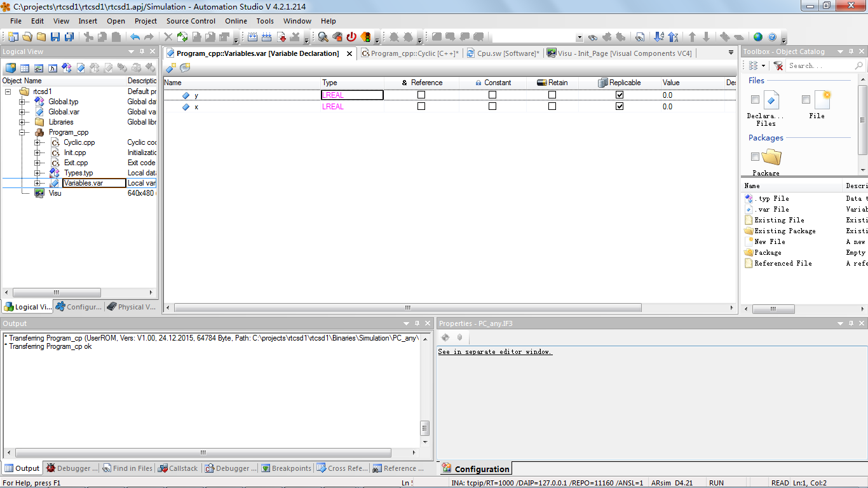Click the Rebuild green arrows icon
868x488 pixels.
pyautogui.click(x=182, y=37)
